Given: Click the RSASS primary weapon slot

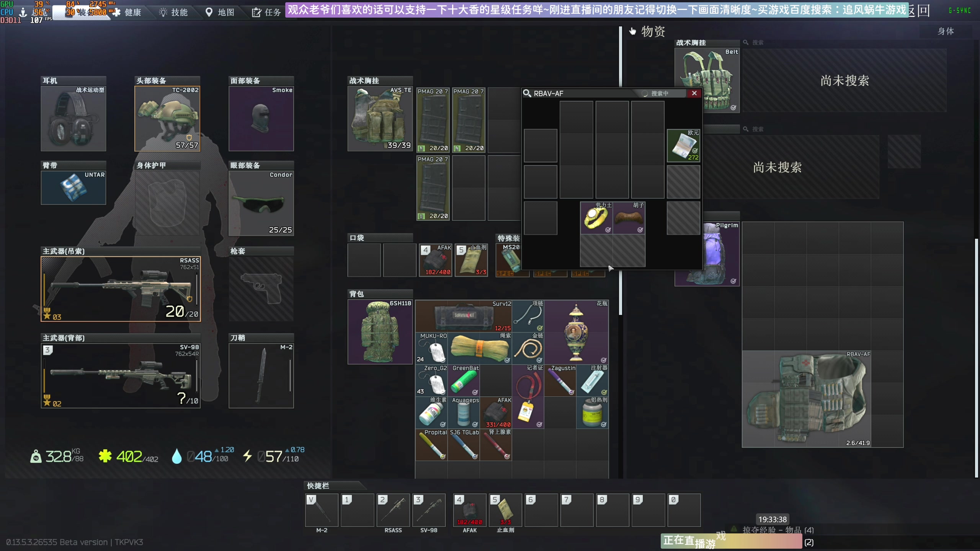Looking at the screenshot, I should [121, 289].
